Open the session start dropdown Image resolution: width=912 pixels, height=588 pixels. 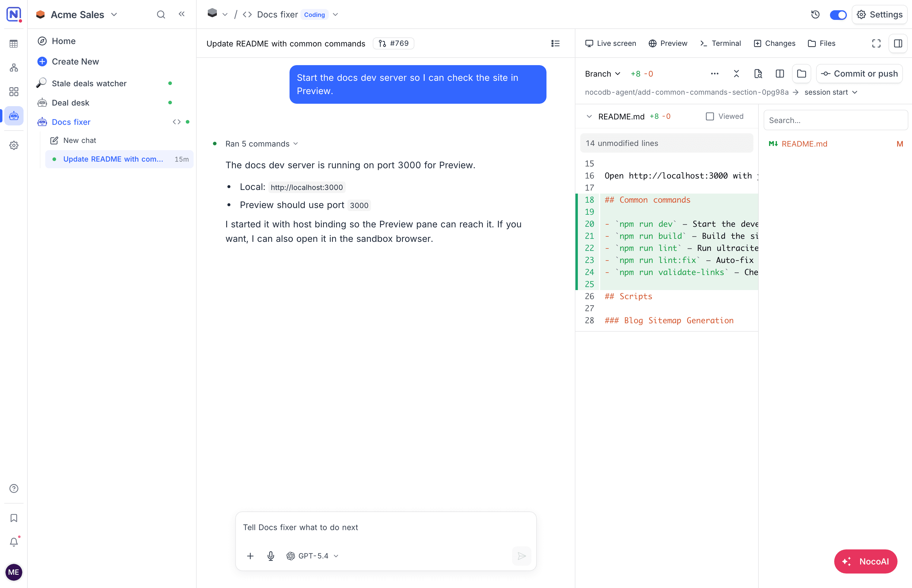(831, 92)
